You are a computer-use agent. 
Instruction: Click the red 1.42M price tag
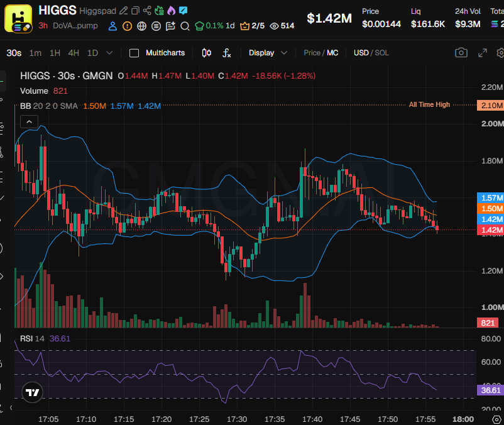click(x=491, y=230)
